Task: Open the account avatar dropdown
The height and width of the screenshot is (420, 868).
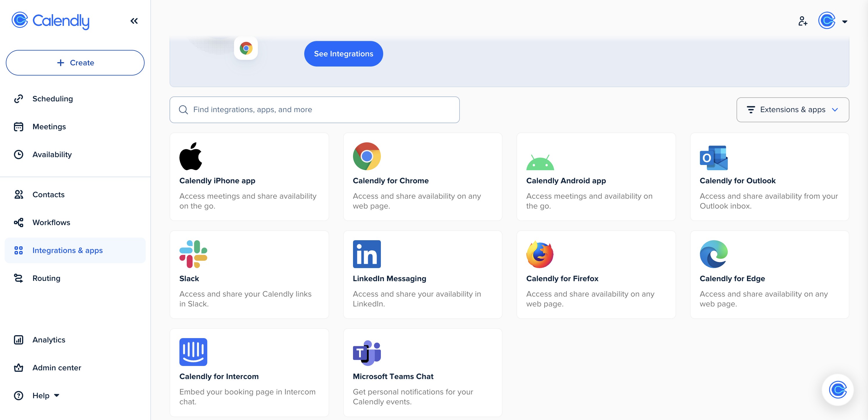Action: pyautogui.click(x=832, y=21)
